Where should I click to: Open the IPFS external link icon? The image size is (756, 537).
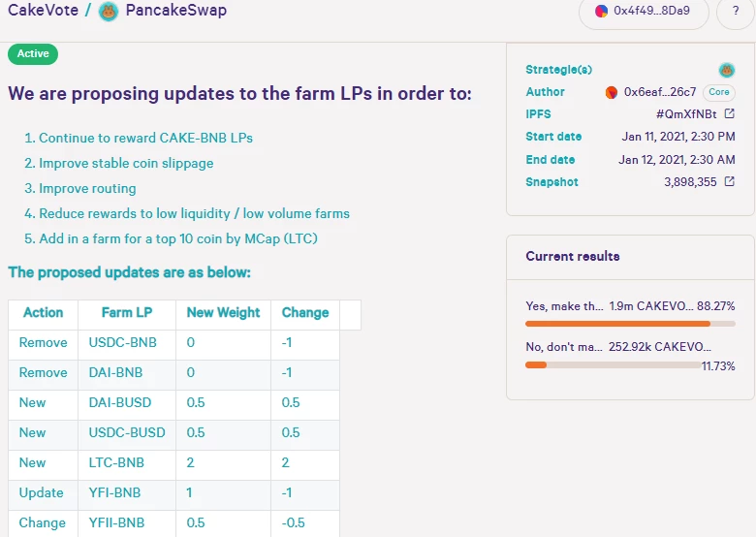730,113
